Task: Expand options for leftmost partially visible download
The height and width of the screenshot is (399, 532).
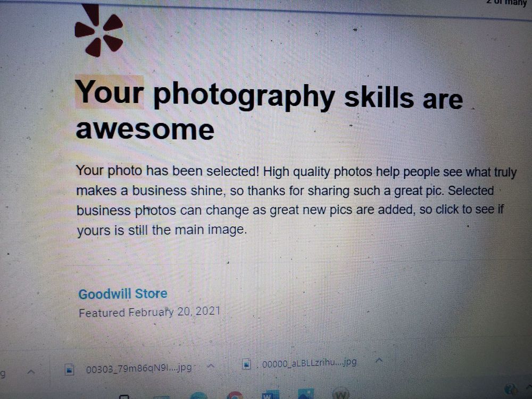Action: coord(31,372)
